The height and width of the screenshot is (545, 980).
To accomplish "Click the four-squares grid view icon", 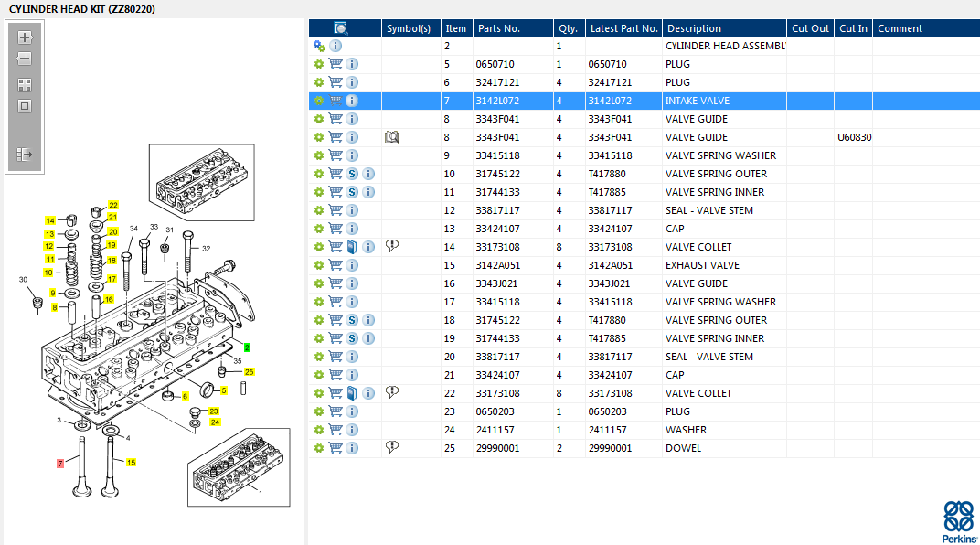I will [x=25, y=84].
